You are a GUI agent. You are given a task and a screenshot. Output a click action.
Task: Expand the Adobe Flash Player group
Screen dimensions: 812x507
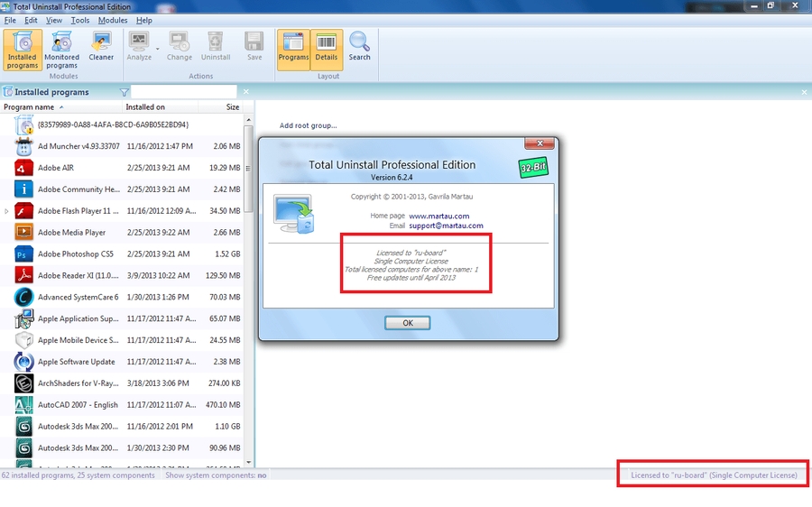(6, 211)
